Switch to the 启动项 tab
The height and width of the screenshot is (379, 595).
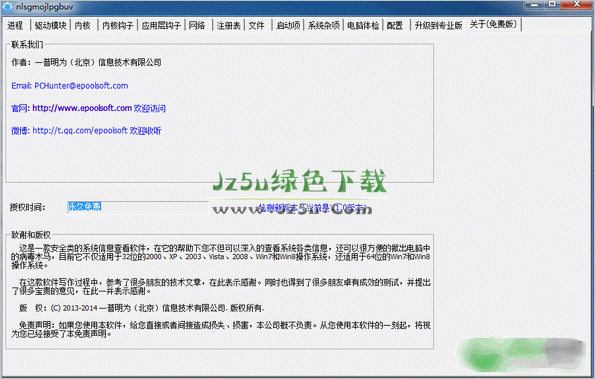288,25
